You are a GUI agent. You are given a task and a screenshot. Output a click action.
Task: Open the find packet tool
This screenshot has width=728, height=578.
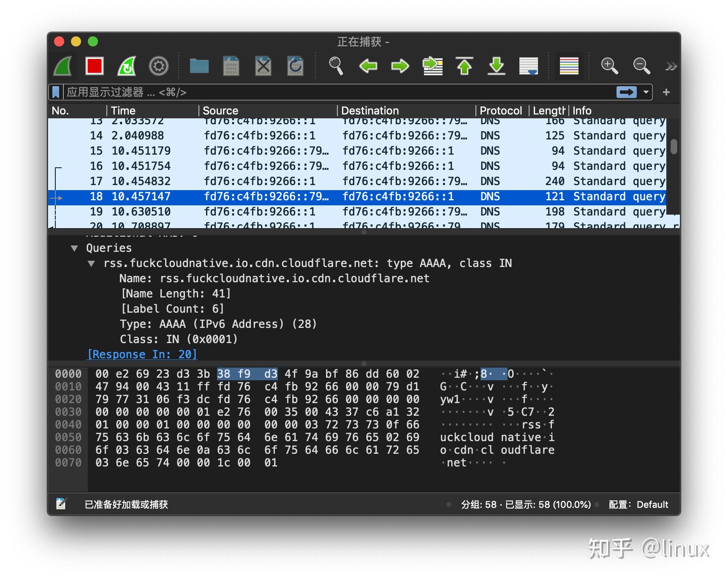(336, 65)
